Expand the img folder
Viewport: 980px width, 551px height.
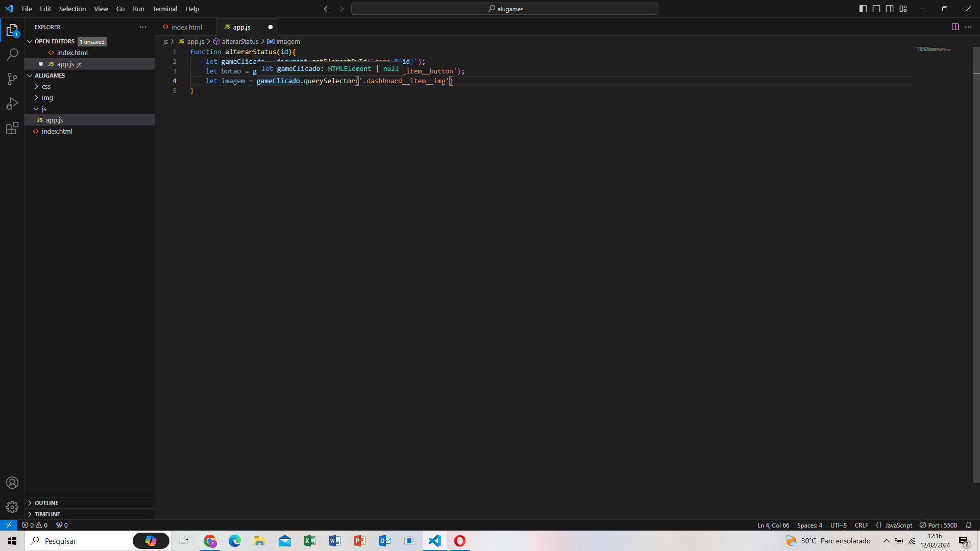tap(47, 97)
